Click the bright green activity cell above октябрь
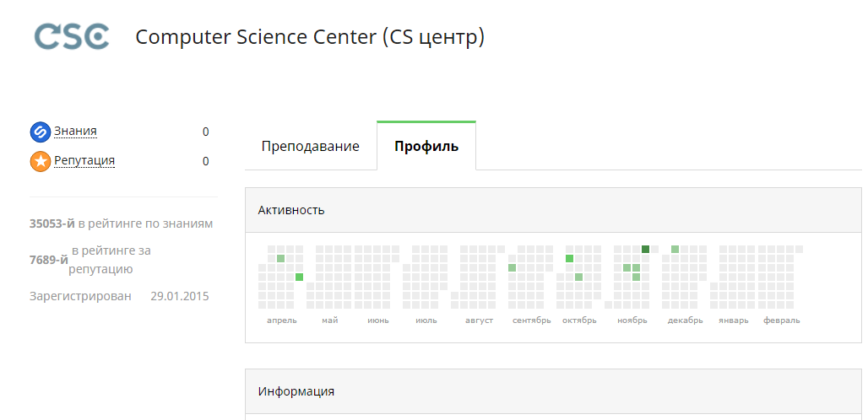Screen dimensions: 868x420 [x=569, y=258]
